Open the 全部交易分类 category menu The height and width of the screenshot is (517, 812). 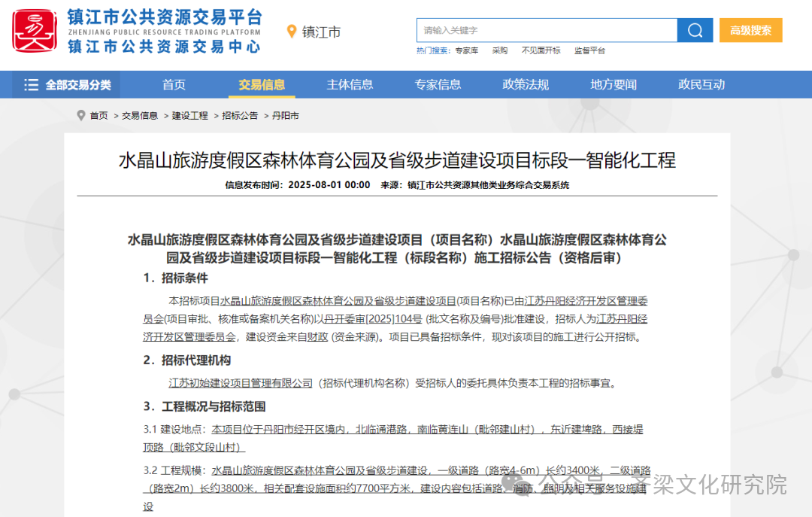[x=68, y=84]
